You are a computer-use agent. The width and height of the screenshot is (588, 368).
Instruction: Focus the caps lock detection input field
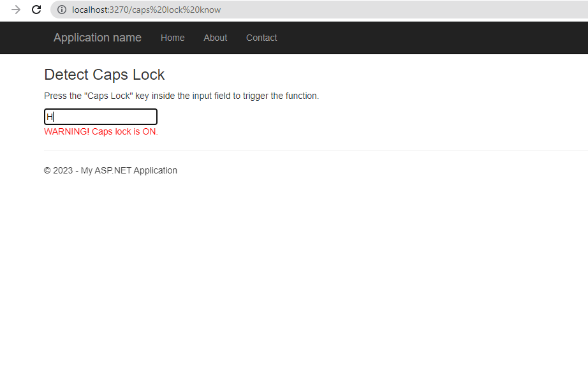pos(100,116)
